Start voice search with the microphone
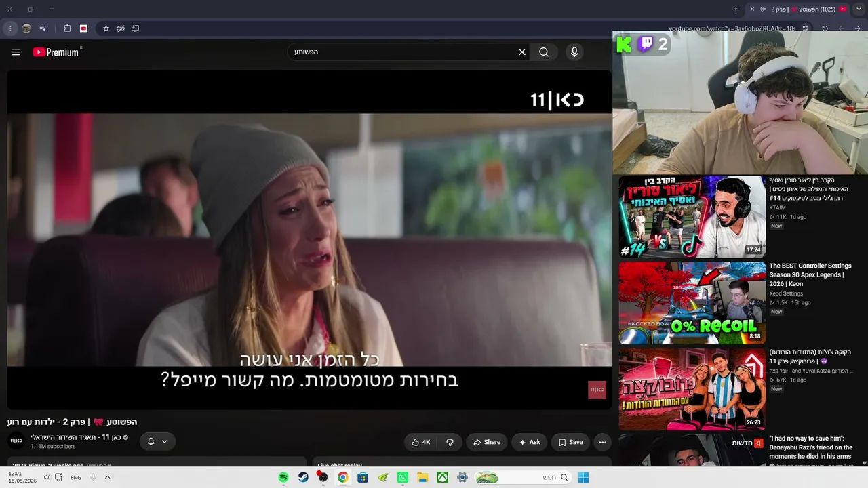This screenshot has width=868, height=488. [x=574, y=52]
